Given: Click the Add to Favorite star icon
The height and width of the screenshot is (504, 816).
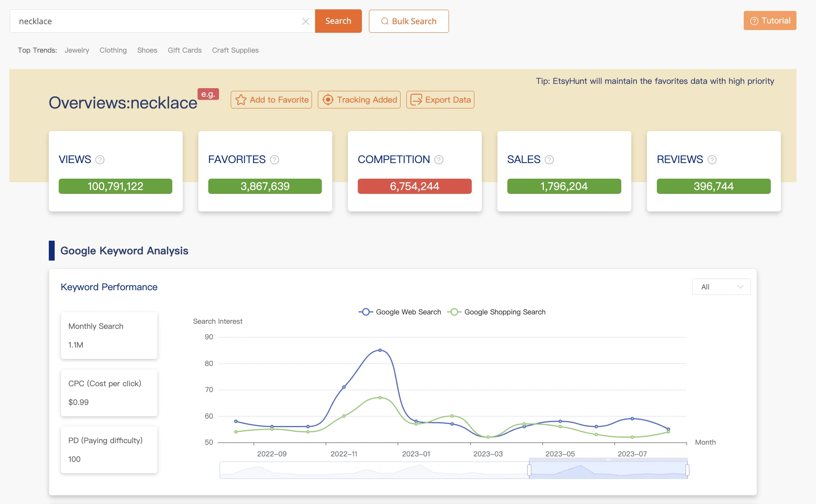Looking at the screenshot, I should click(x=241, y=100).
